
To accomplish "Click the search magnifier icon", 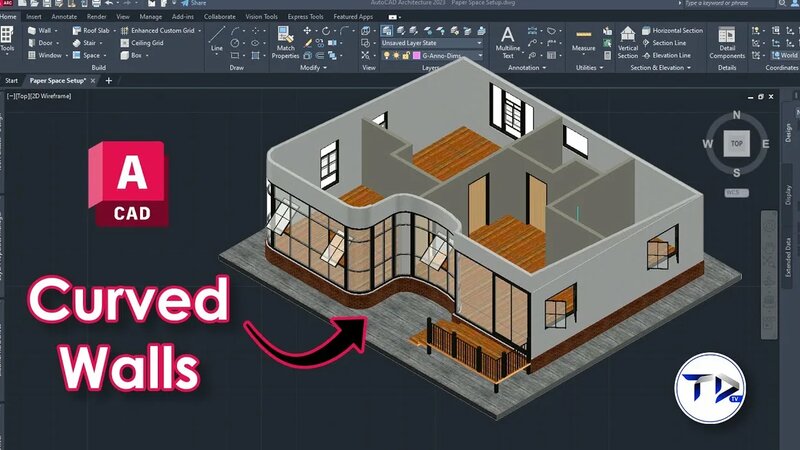I will point(782,4).
